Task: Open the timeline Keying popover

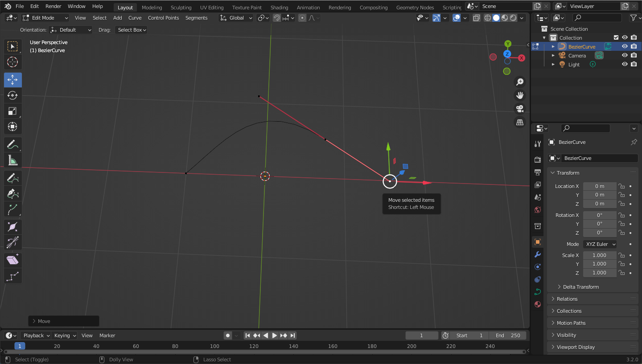Action: coord(65,335)
